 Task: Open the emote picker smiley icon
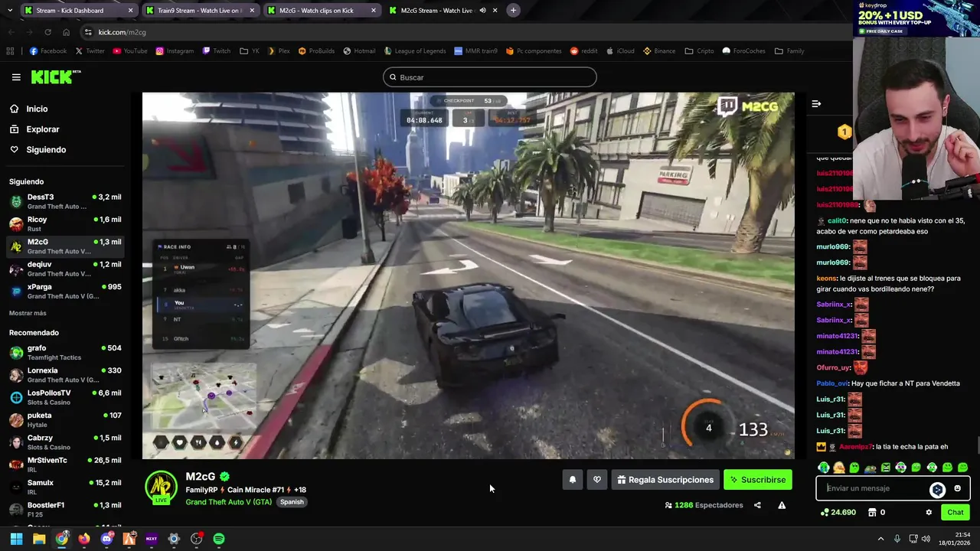point(957,488)
